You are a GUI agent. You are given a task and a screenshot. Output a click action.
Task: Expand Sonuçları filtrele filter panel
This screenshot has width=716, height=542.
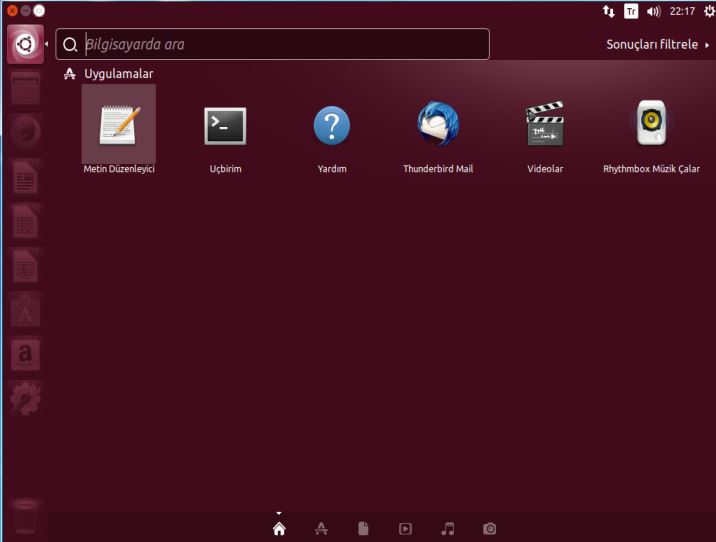pyautogui.click(x=658, y=44)
